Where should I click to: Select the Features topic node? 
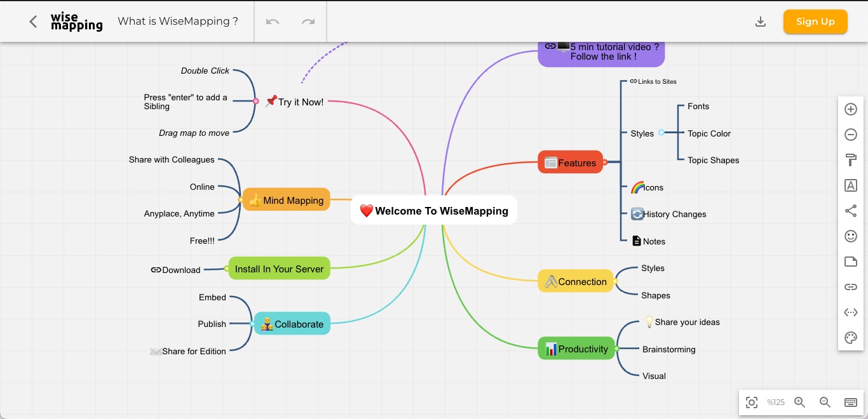pos(570,163)
